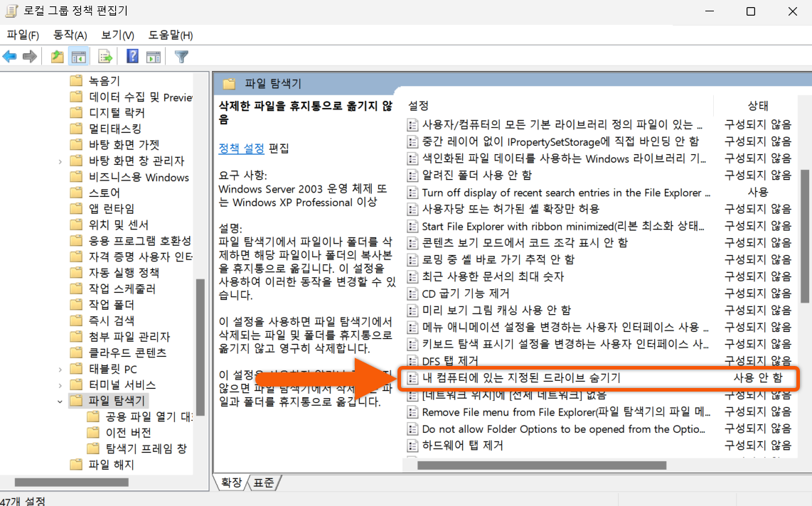
Task: Expand the 바탕 화면 창 관리자 tree node
Action: [60, 161]
